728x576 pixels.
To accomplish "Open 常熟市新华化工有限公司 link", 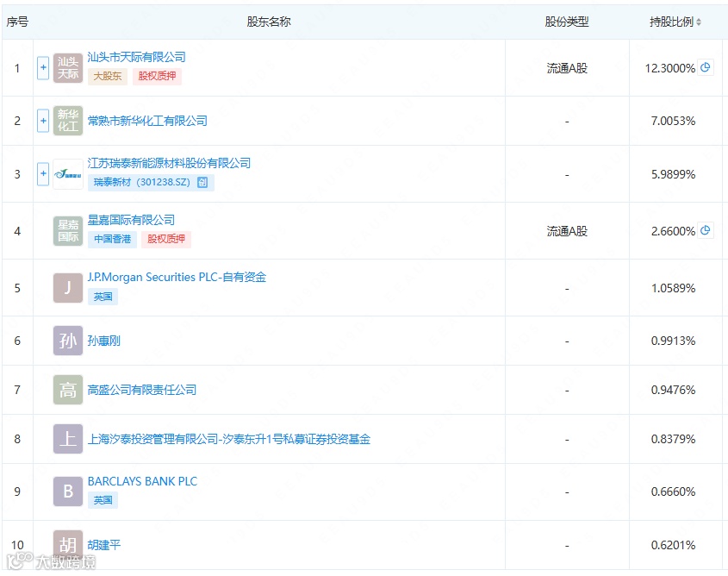I will pos(147,121).
